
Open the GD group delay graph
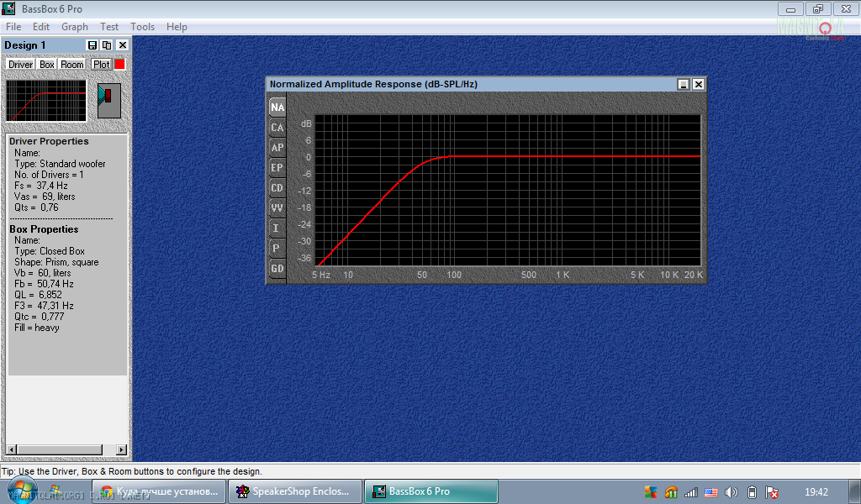click(277, 269)
